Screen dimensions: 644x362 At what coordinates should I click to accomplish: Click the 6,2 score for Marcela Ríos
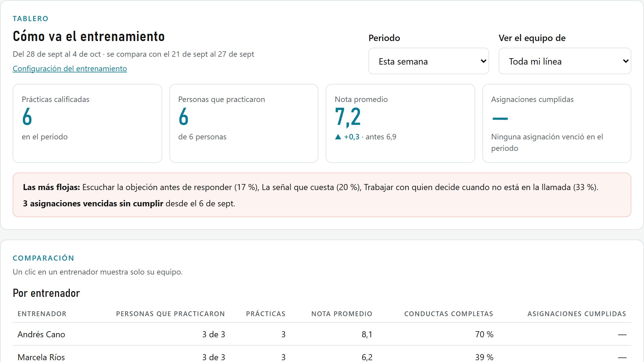[367, 357]
